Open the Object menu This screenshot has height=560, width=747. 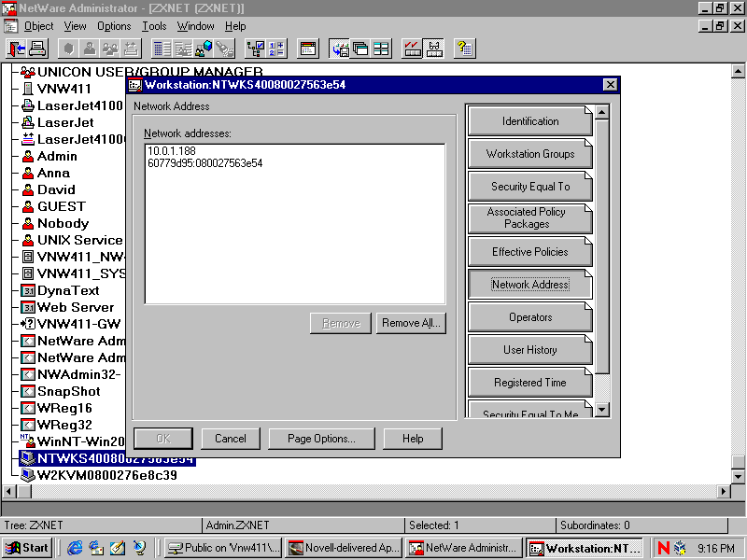pos(38,26)
